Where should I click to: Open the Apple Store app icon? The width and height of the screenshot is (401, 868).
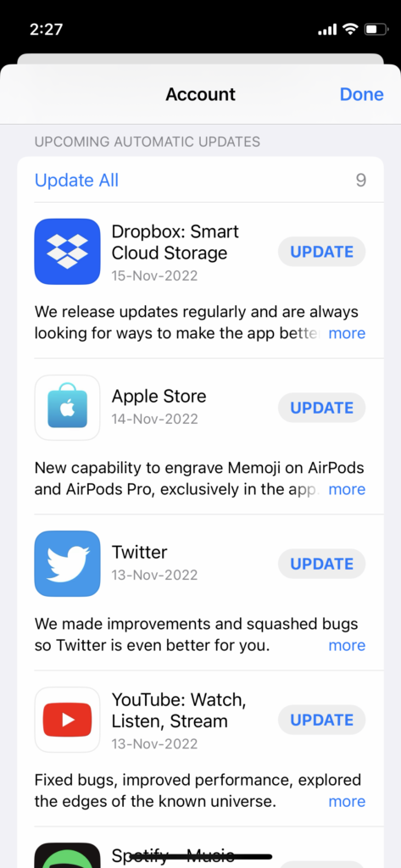(x=67, y=408)
